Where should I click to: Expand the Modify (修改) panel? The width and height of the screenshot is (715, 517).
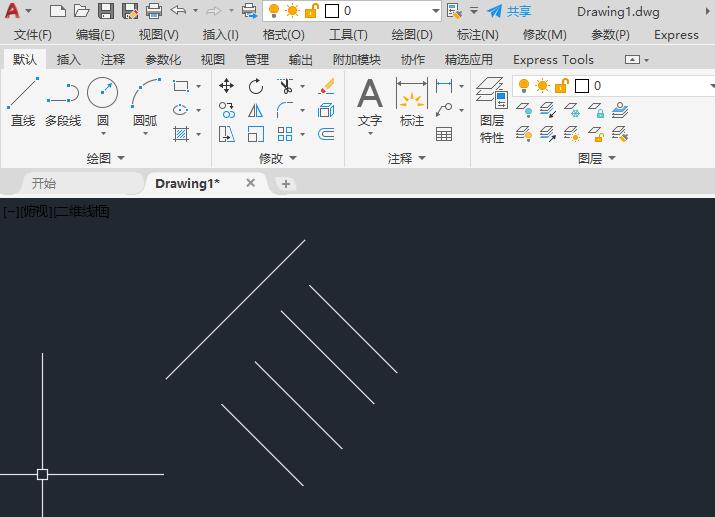277,158
